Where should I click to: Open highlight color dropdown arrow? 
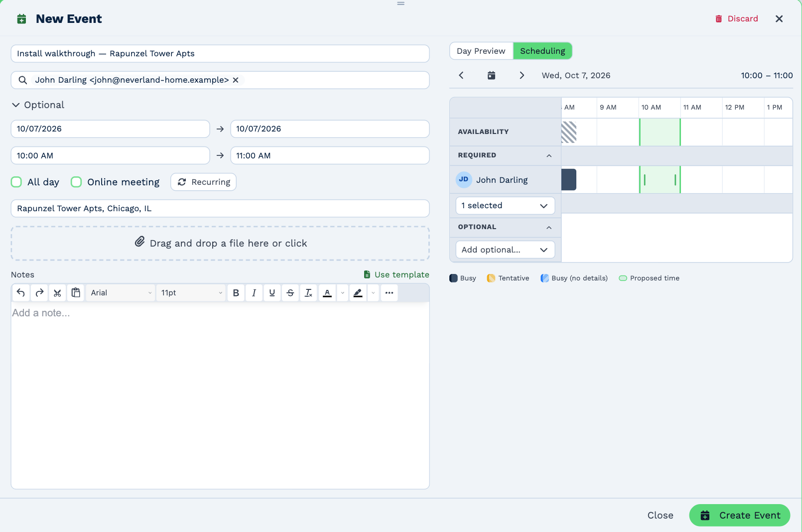(373, 293)
